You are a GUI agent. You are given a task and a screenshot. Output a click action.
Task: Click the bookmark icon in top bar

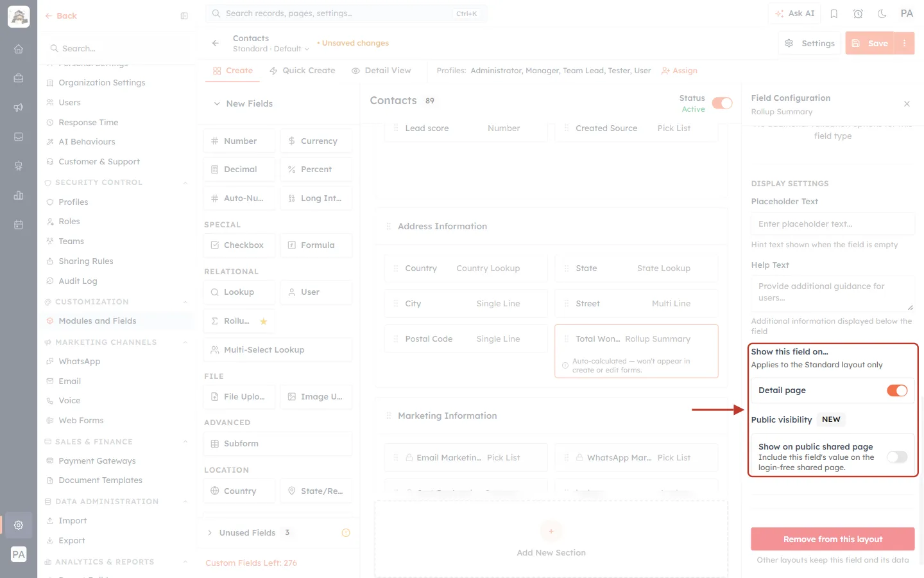click(x=834, y=13)
